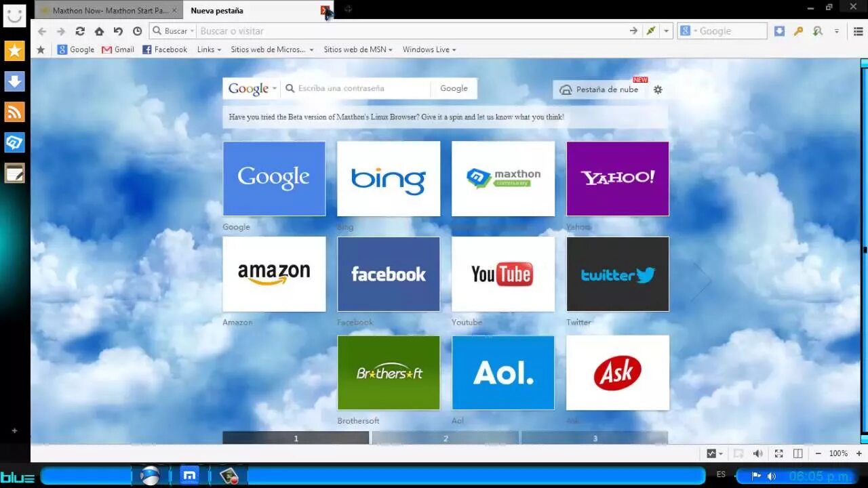The width and height of the screenshot is (868, 488).
Task: Expand Sitios web de Microsoft folder
Action: (272, 49)
